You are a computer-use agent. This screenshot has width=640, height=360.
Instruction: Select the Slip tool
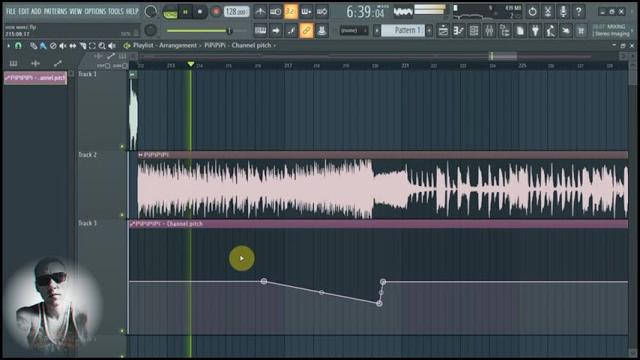pyautogui.click(x=73, y=46)
